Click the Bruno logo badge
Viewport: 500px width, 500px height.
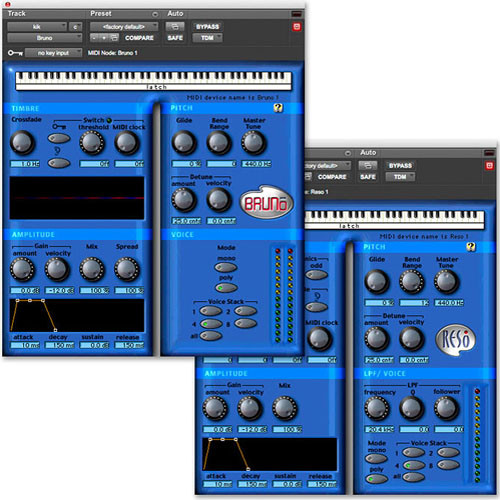point(266,203)
